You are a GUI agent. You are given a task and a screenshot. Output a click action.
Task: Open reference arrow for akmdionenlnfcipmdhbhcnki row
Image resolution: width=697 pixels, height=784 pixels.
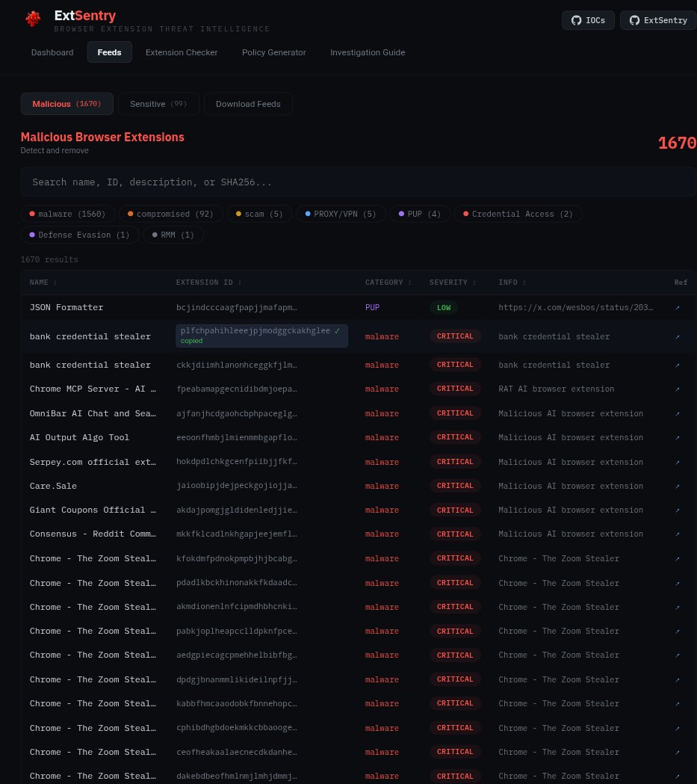pos(678,607)
